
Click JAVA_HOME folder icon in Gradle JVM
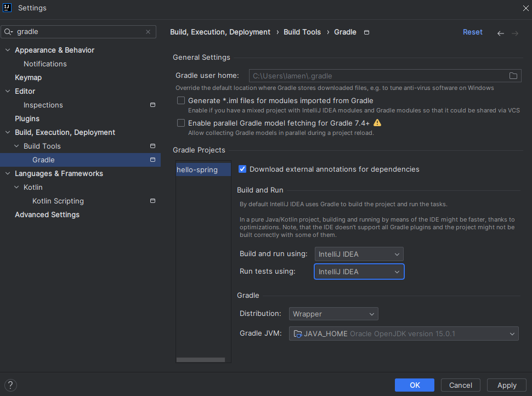click(298, 334)
